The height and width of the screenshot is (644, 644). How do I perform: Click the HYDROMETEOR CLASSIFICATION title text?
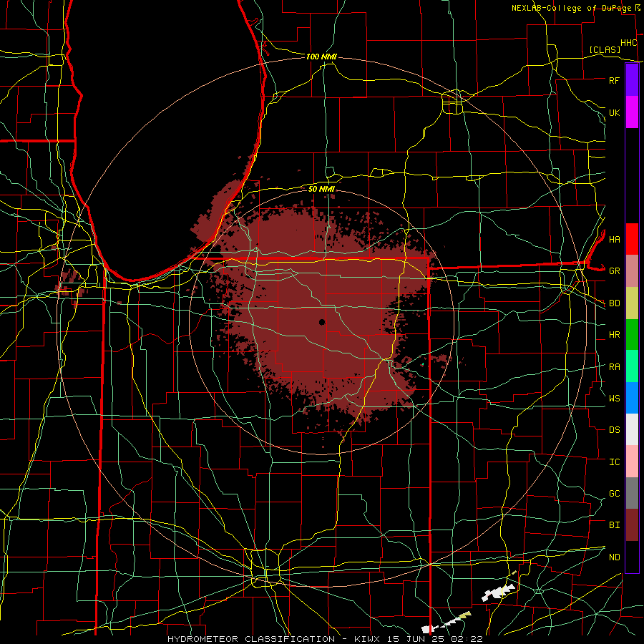click(x=251, y=639)
